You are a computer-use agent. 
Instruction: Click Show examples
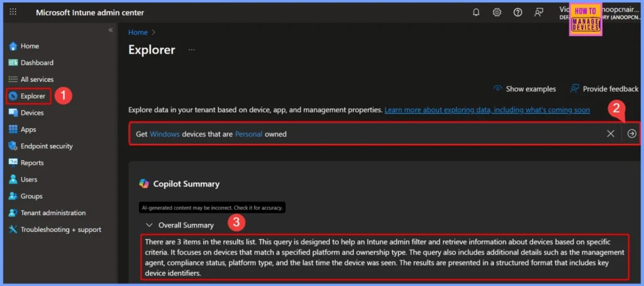525,89
